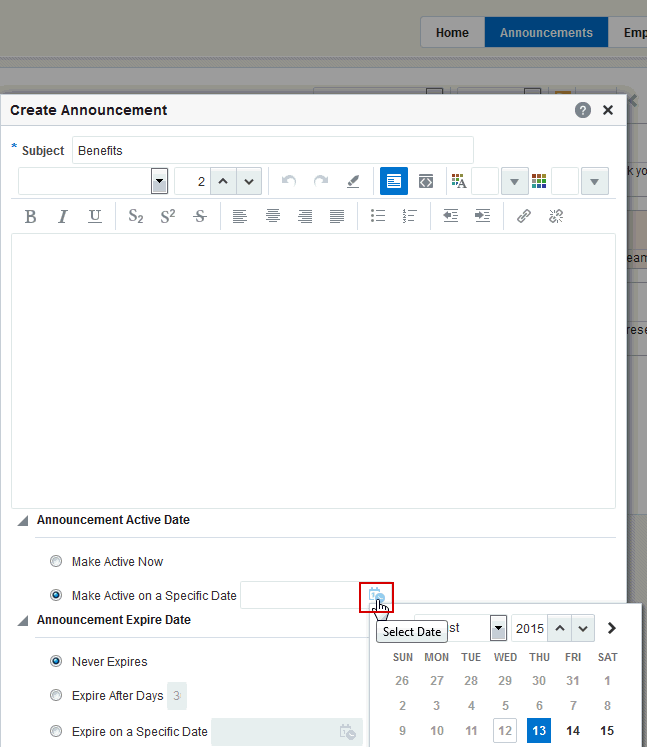
Task: Increase the calendar year
Action: (x=560, y=628)
